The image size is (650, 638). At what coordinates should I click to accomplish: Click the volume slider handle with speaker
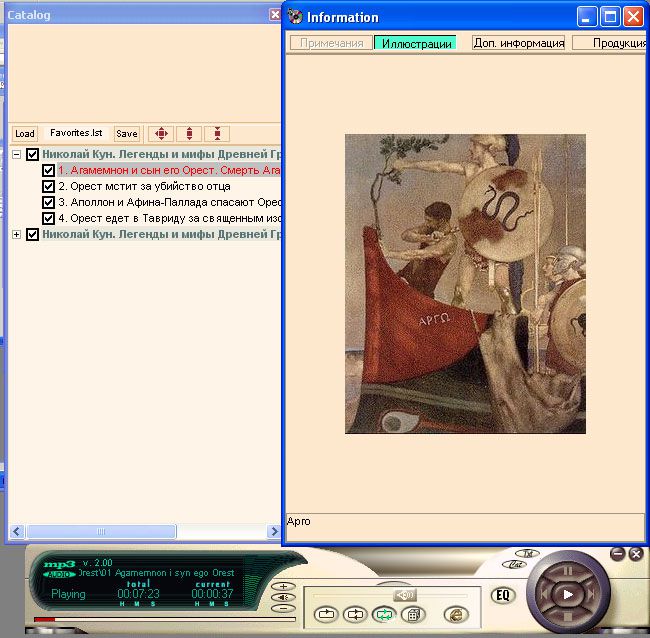[405, 595]
